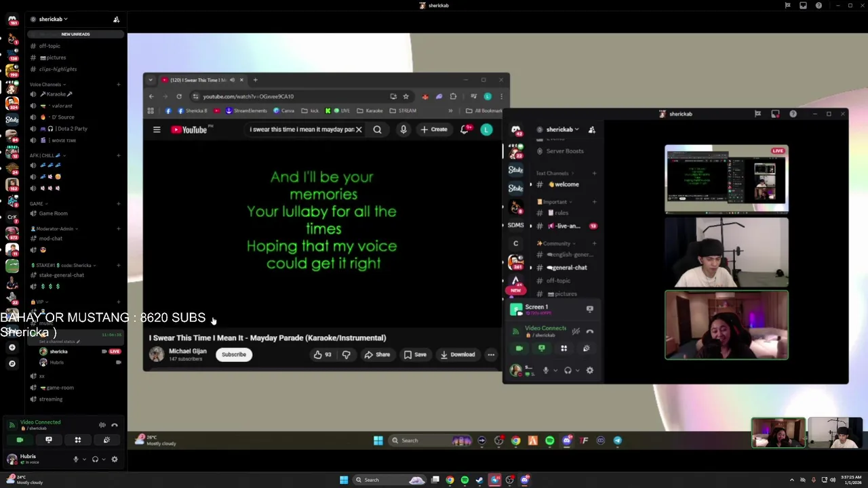Go back in the Chrome window
Screen dimensions: 868x488
click(151, 96)
